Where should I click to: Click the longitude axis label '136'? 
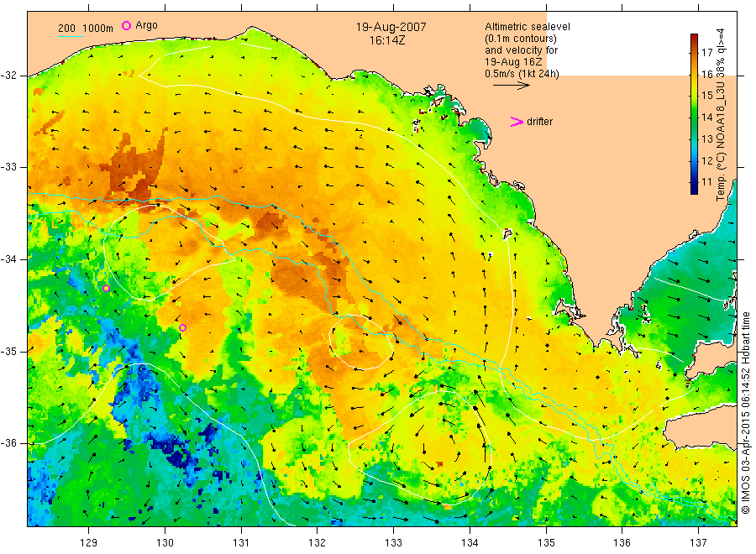coord(622,543)
